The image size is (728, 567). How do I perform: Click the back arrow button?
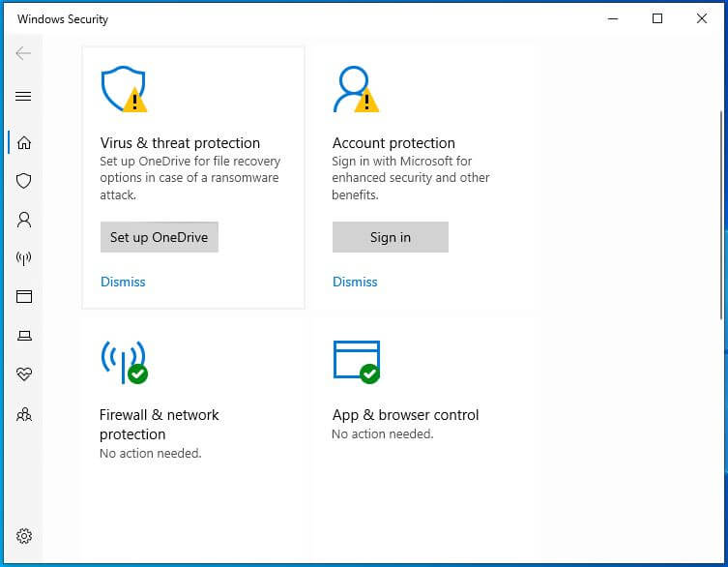[24, 53]
